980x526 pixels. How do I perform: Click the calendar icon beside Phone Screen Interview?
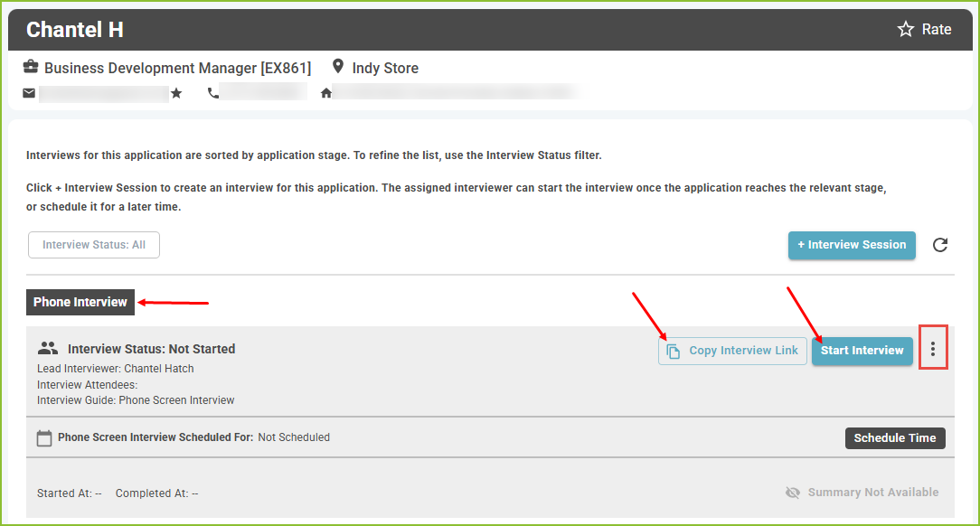click(x=44, y=438)
